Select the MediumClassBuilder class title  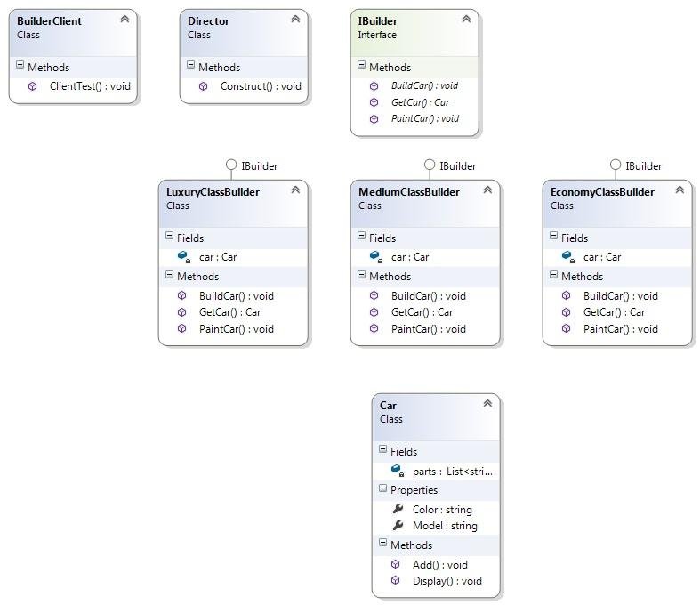click(409, 192)
